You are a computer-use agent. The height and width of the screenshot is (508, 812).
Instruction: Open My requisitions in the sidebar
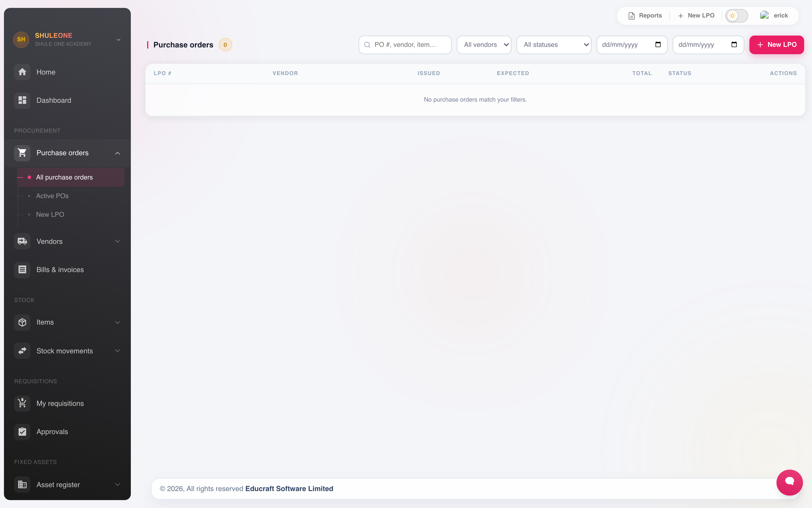pyautogui.click(x=67, y=403)
